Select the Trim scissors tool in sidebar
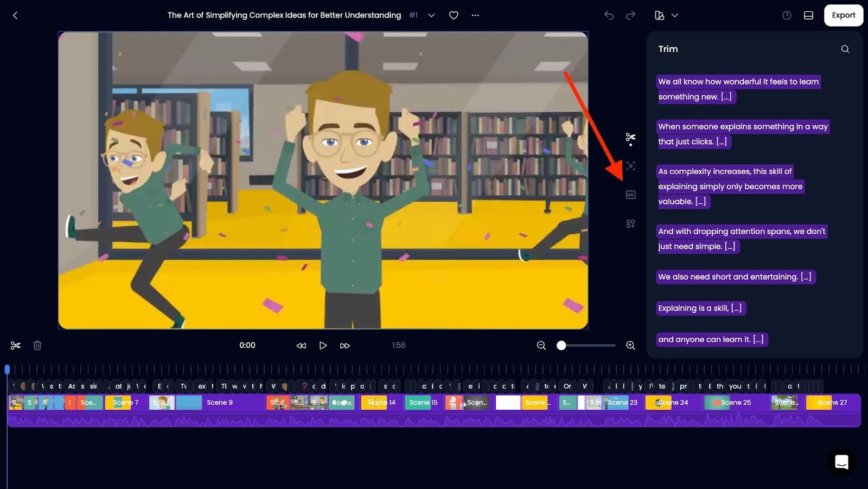This screenshot has width=868, height=489. pos(630,138)
